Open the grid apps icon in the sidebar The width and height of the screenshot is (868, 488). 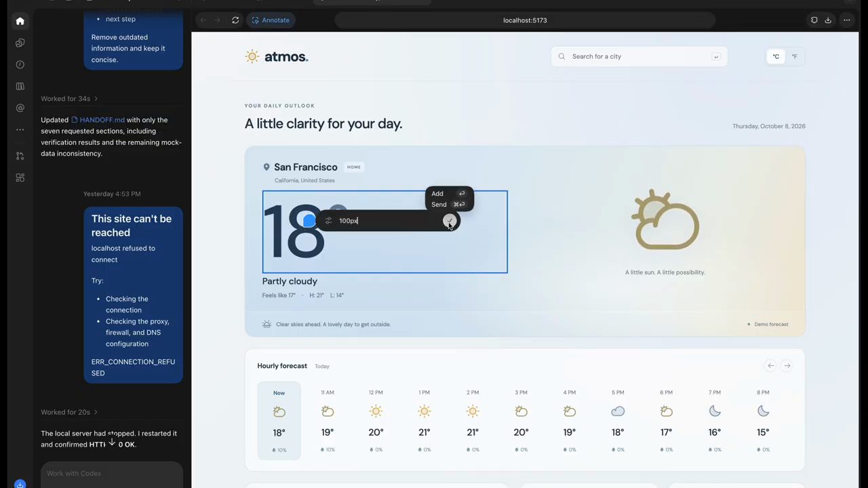tap(20, 178)
